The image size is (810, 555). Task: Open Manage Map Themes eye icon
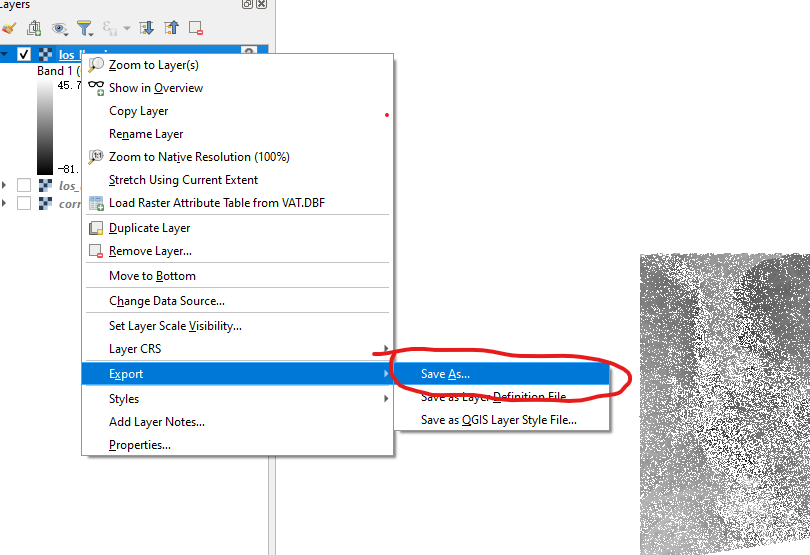click(x=59, y=28)
